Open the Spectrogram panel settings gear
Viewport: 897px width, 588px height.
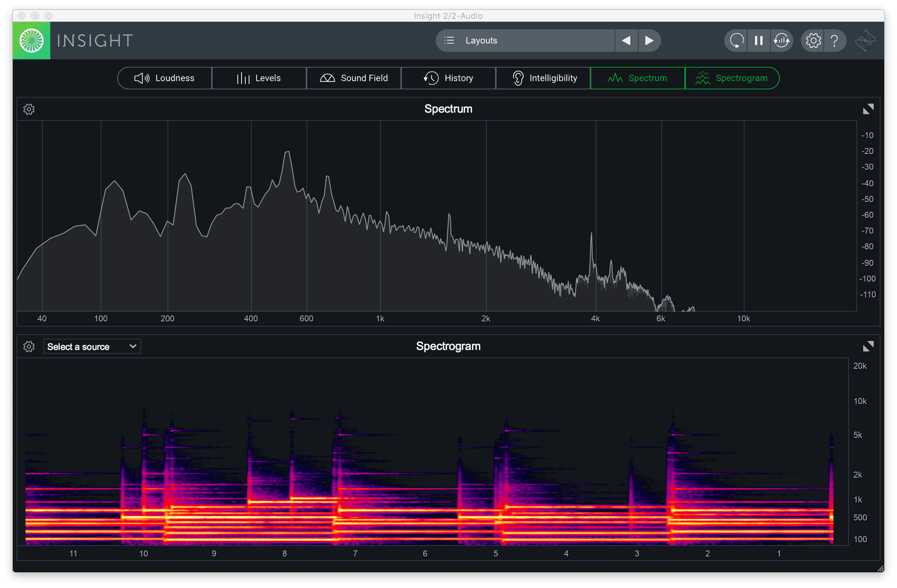tap(29, 347)
